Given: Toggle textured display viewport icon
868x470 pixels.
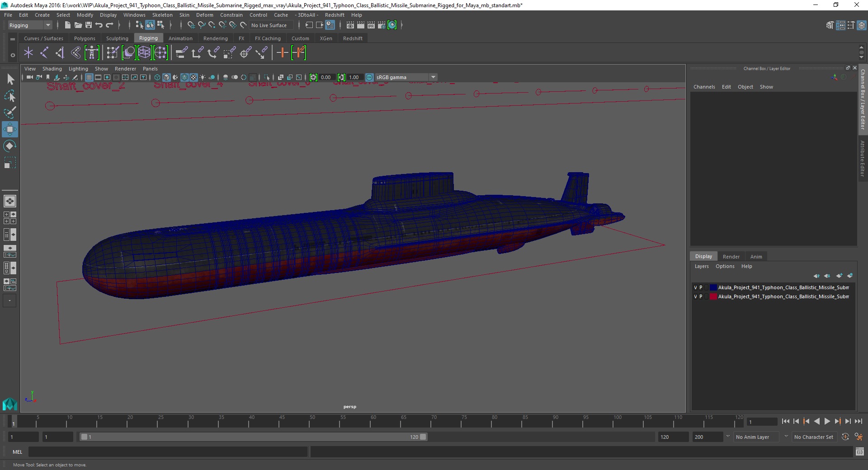Looking at the screenshot, I should click(193, 77).
